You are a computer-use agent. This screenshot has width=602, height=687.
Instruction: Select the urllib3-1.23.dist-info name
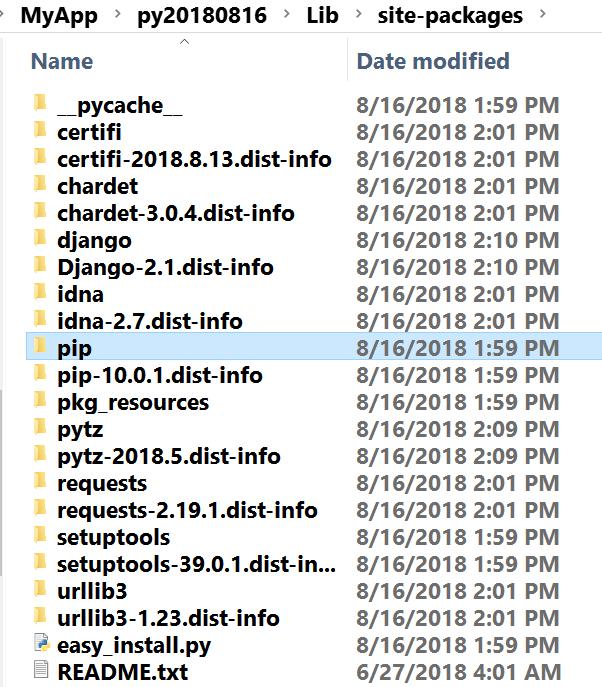click(169, 619)
